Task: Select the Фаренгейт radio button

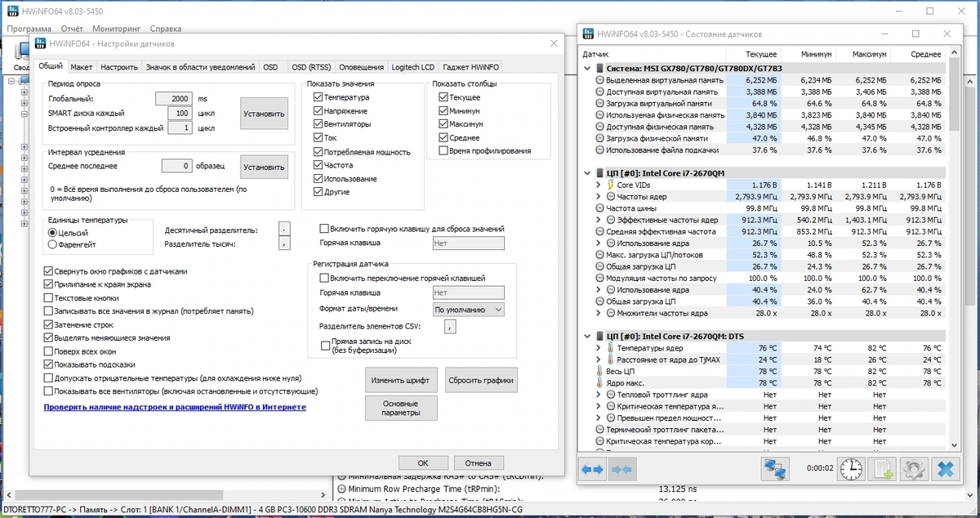Action: point(53,243)
